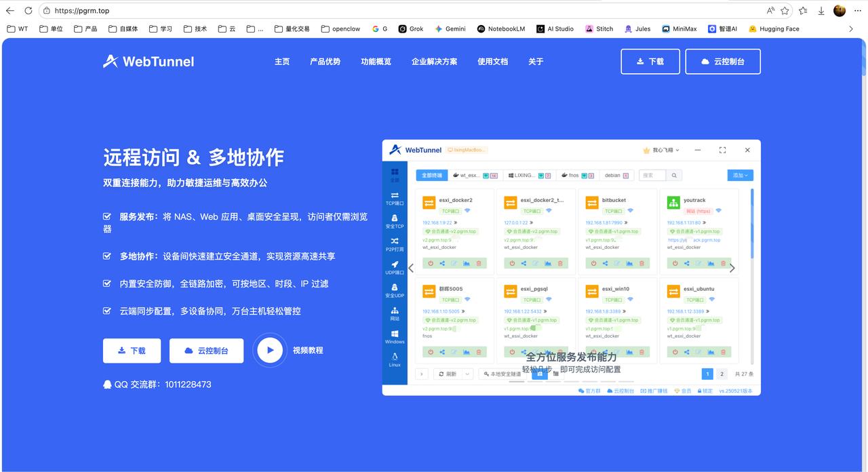Open the WT bookmarks folder
868x472 pixels.
pyautogui.click(x=18, y=28)
